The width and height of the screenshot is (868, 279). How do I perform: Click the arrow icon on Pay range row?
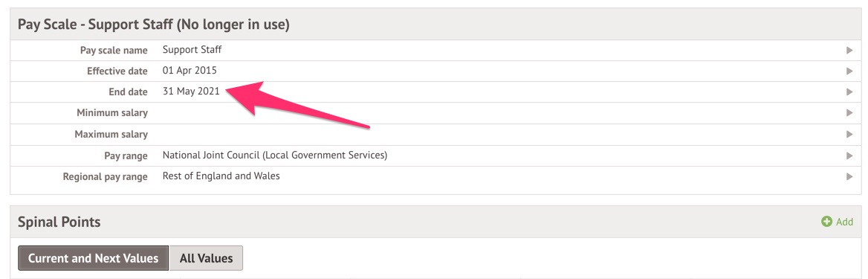click(849, 155)
